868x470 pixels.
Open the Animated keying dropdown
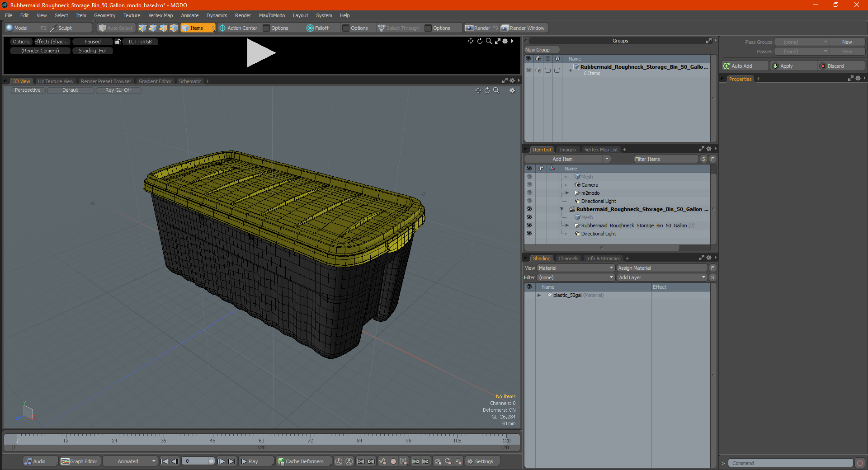pyautogui.click(x=130, y=461)
